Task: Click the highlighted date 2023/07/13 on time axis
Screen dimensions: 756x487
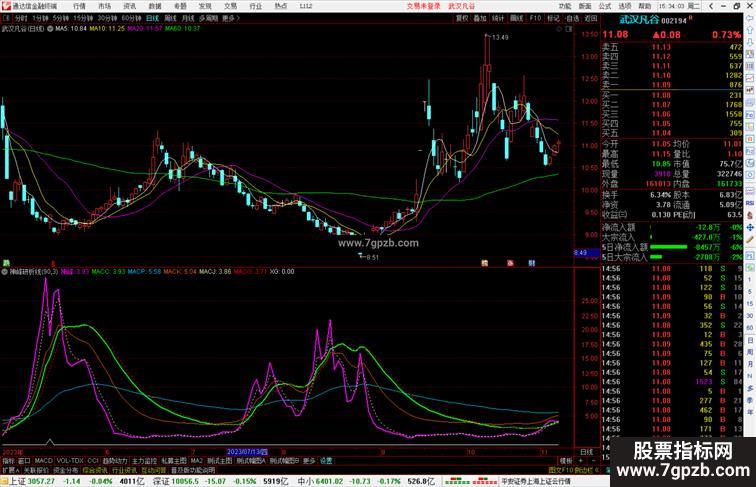Action: point(247,452)
